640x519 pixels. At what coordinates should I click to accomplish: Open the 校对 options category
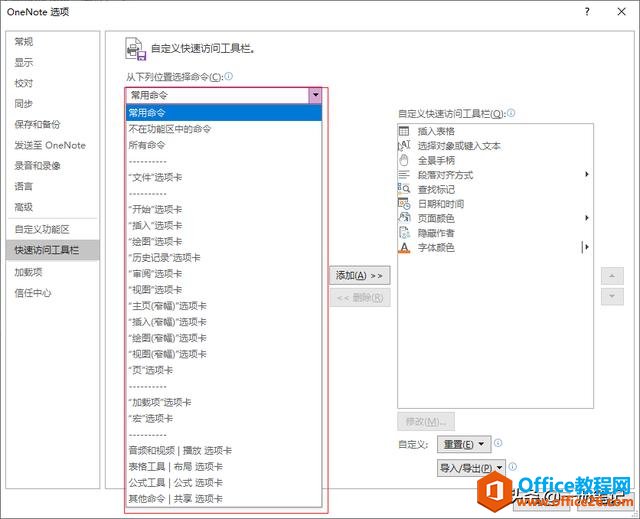coord(53,83)
